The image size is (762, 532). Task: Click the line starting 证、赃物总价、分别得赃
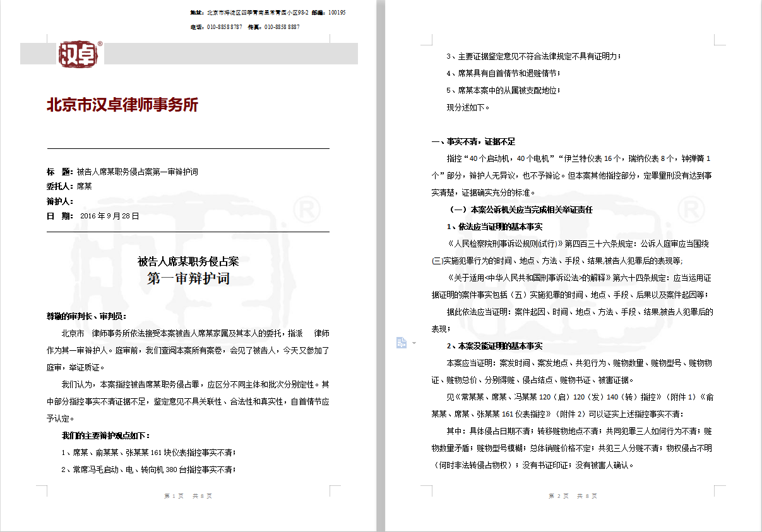click(x=532, y=380)
